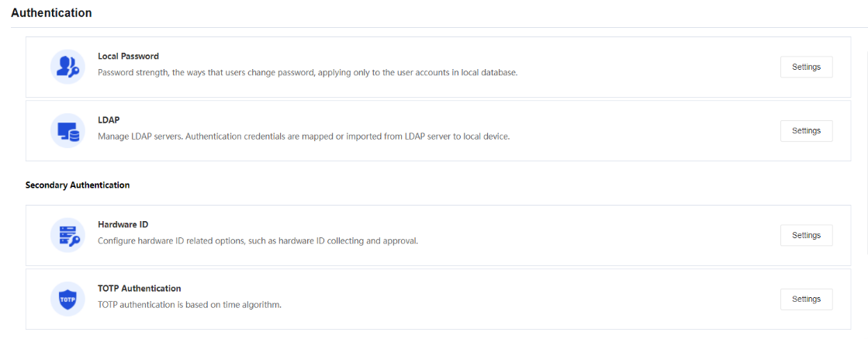This screenshot has height=339, width=868.
Task: Click the Secondary Authentication section heading
Action: 77,185
